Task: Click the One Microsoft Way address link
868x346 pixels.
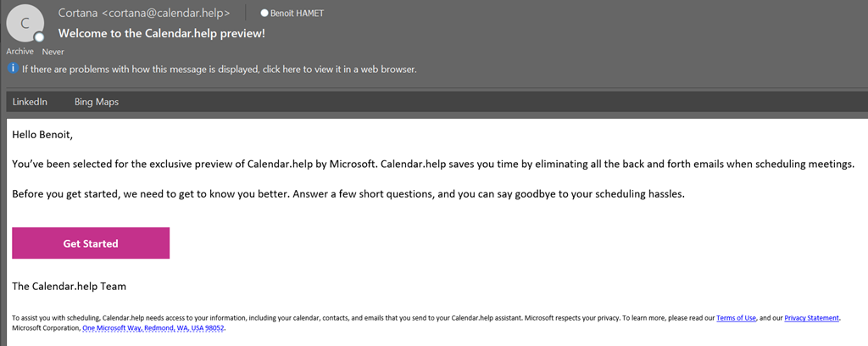Action: point(153,327)
